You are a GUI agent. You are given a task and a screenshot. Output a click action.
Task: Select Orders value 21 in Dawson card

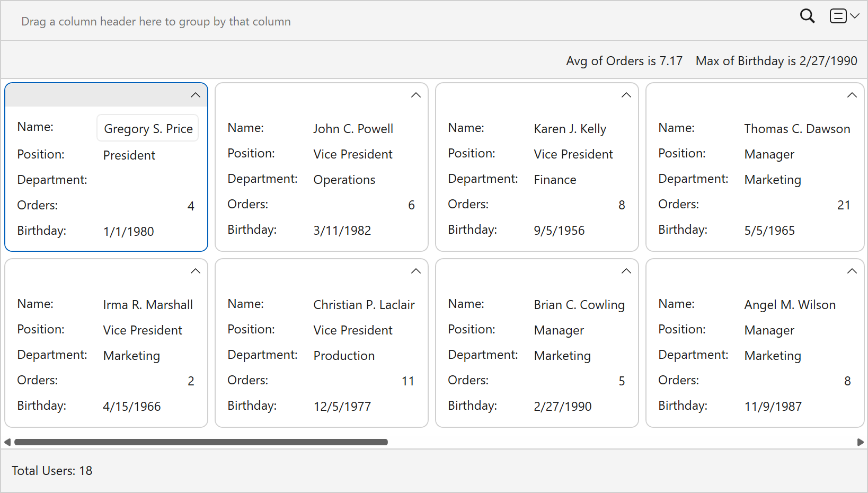tap(843, 205)
